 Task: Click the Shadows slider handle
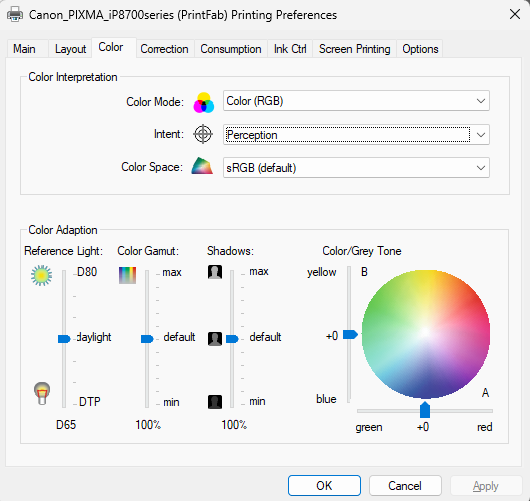pyautogui.click(x=232, y=339)
